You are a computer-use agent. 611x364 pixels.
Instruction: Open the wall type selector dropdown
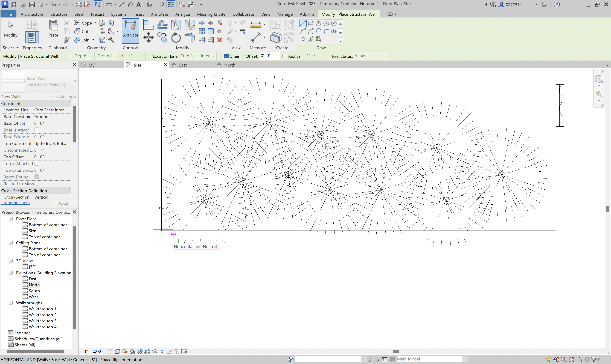pos(75,81)
